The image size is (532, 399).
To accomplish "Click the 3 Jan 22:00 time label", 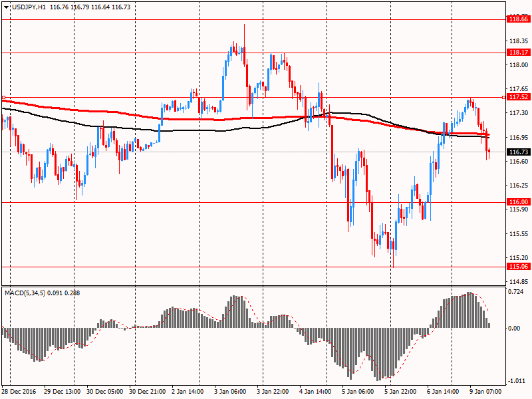I will point(273,391).
